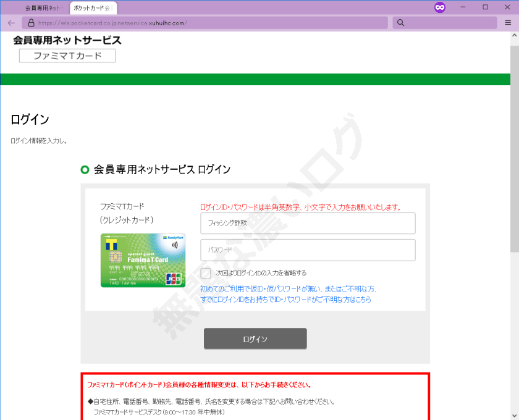This screenshot has height=420, width=519.
Task: Click the login ID input field
Action: point(308,224)
